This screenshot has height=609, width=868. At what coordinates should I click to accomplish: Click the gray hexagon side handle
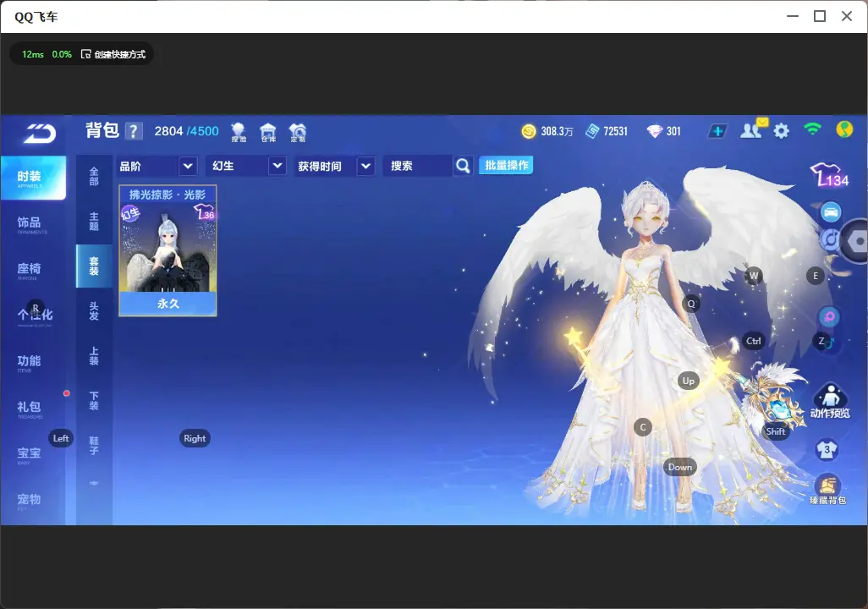pyautogui.click(x=855, y=241)
